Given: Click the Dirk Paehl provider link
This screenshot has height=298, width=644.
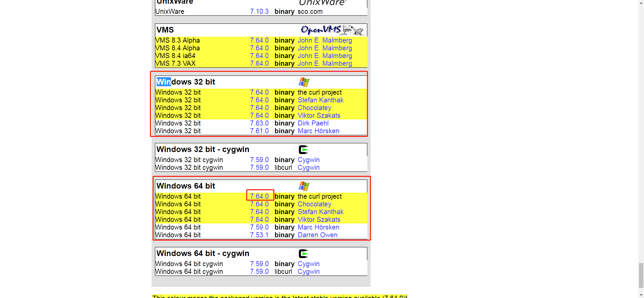Looking at the screenshot, I should tap(313, 123).
